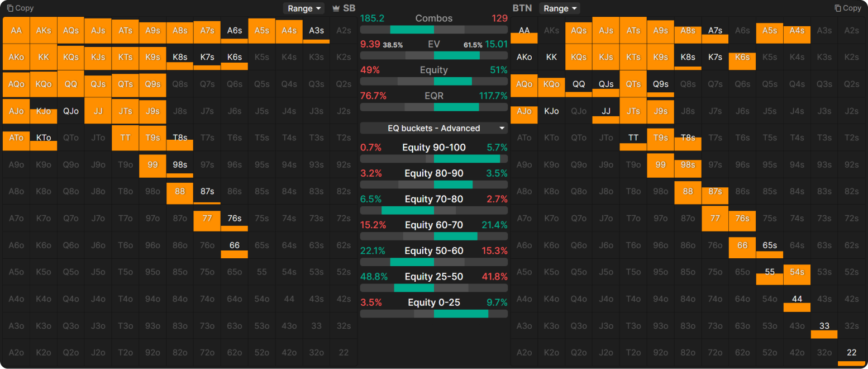Select the QJo cell in SB grid

click(x=71, y=111)
